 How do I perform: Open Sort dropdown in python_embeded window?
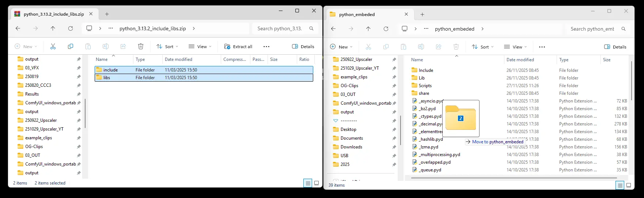point(483,47)
